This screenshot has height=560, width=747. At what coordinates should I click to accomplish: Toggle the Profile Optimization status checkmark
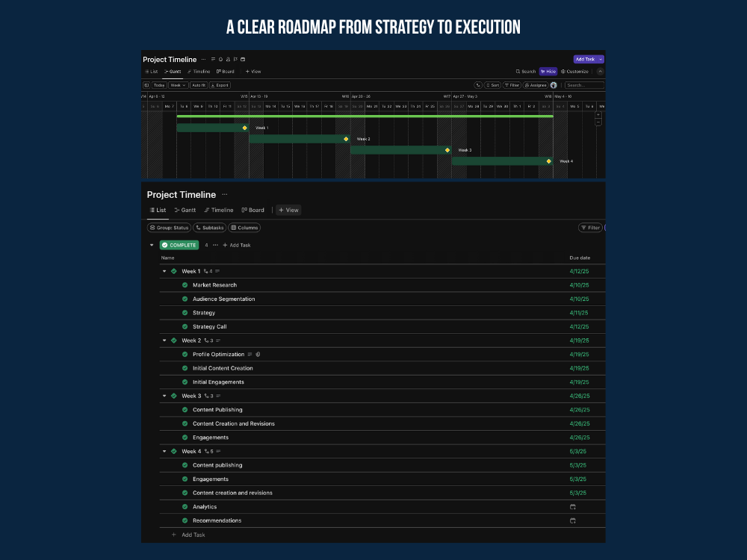pyautogui.click(x=185, y=355)
